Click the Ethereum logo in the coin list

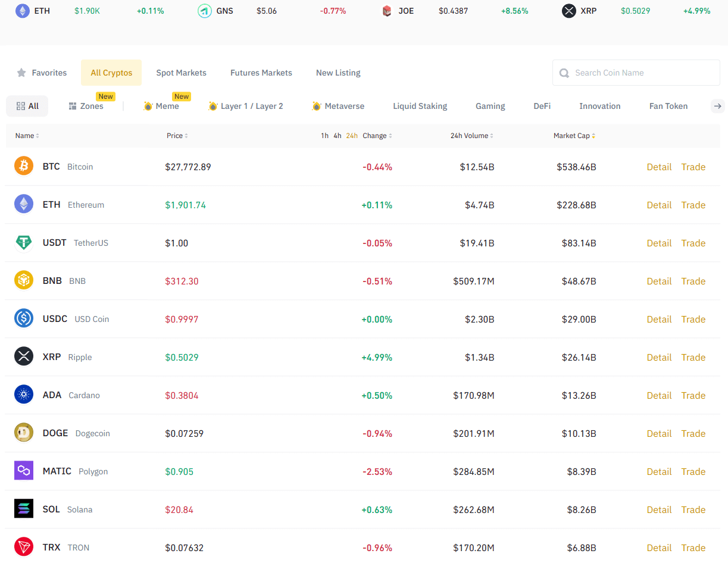(x=23, y=204)
